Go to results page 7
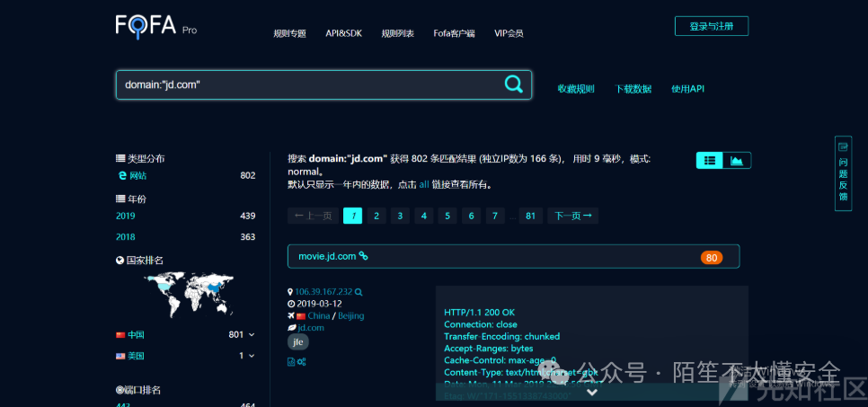The height and width of the screenshot is (407, 868). click(x=495, y=216)
